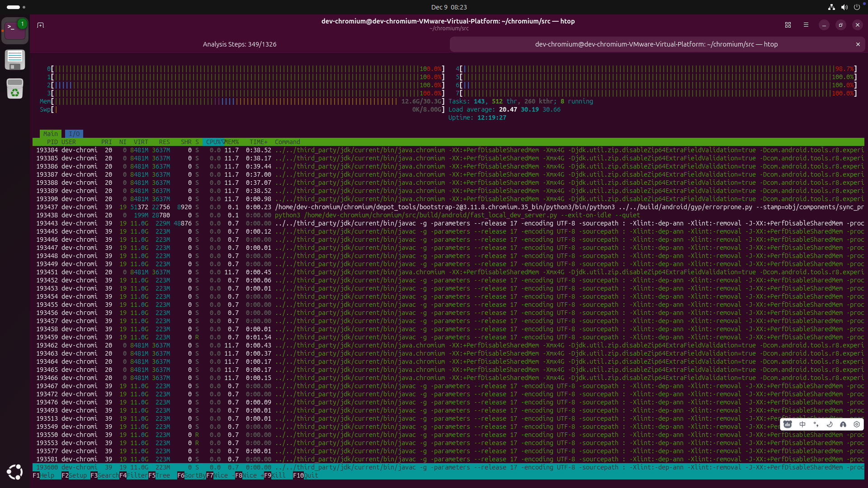Open the Trash in the dock
Screen dimensions: 868x488
coord(15,89)
